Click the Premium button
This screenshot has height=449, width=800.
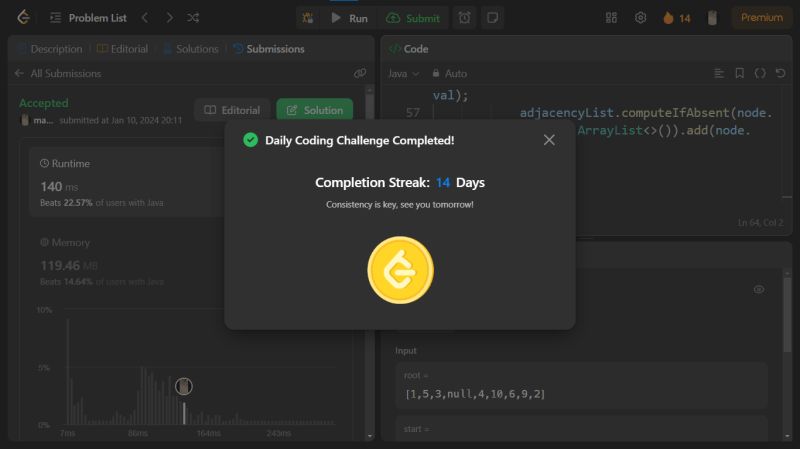click(x=762, y=18)
